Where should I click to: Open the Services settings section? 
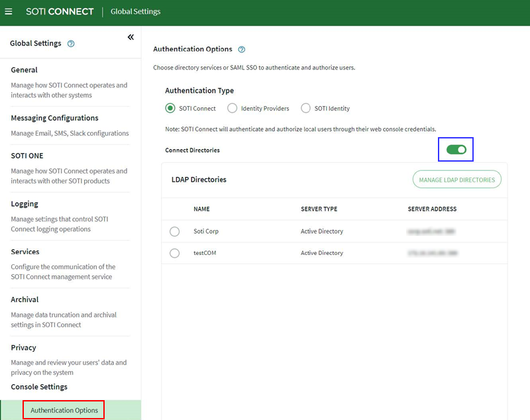click(25, 252)
